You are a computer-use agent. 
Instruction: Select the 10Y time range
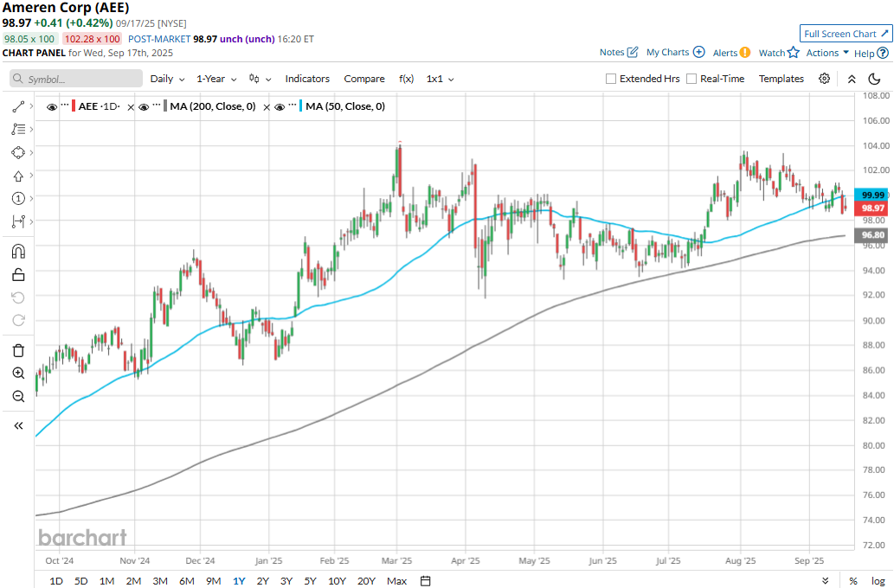(x=337, y=580)
